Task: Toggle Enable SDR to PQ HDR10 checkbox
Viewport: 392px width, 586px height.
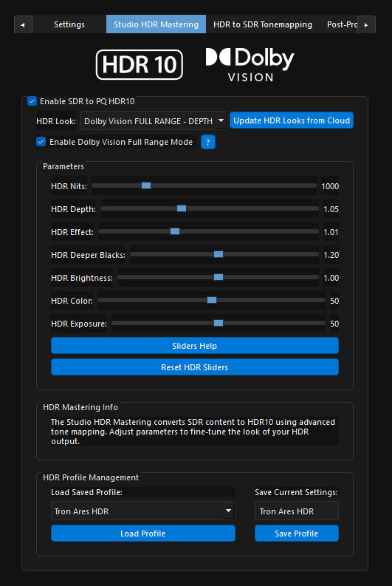Action: click(x=32, y=101)
